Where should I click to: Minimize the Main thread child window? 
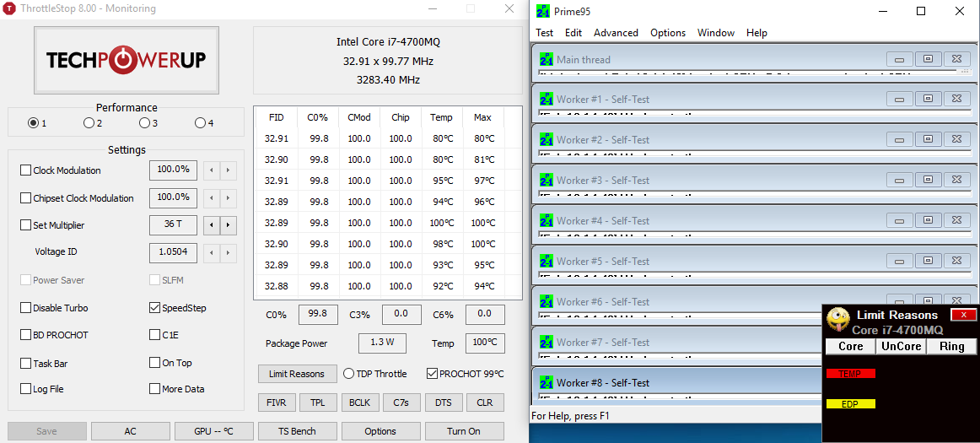click(x=900, y=59)
